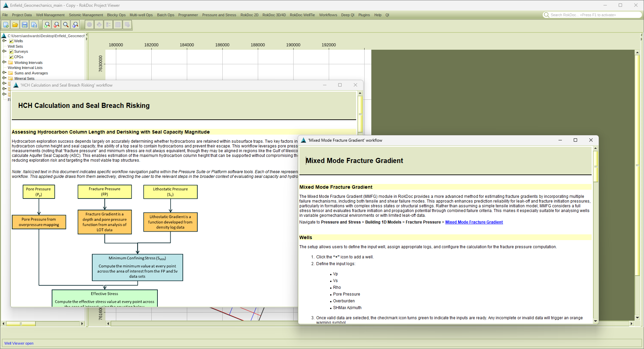Open the Deep QI menu
This screenshot has width=644, height=349.
click(x=348, y=15)
